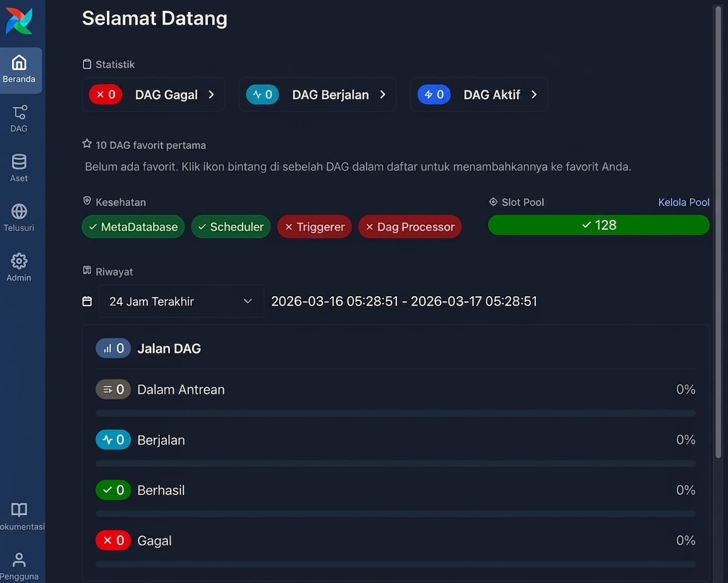Click the vertical page scrollbar
Image resolution: width=728 pixels, height=583 pixels.
click(719, 232)
